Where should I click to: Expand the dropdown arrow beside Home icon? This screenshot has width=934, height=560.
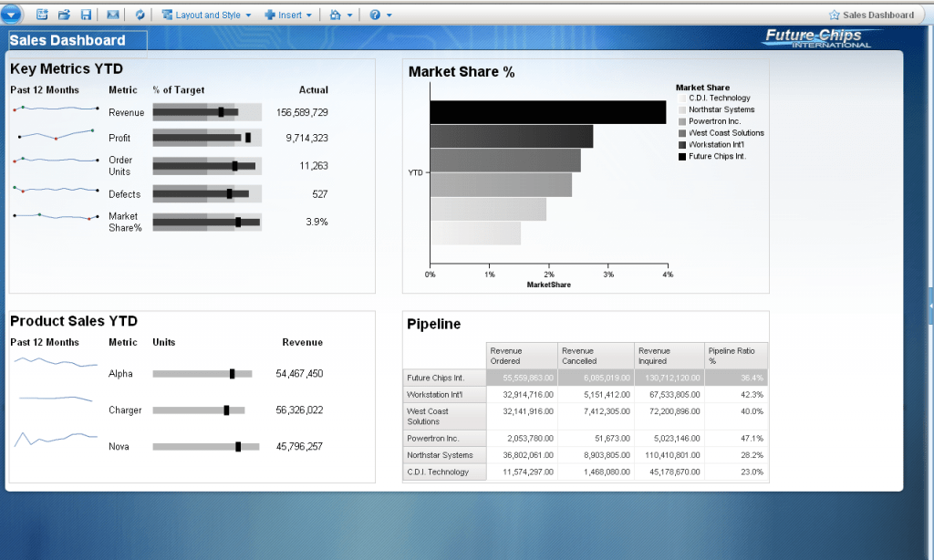[349, 16]
